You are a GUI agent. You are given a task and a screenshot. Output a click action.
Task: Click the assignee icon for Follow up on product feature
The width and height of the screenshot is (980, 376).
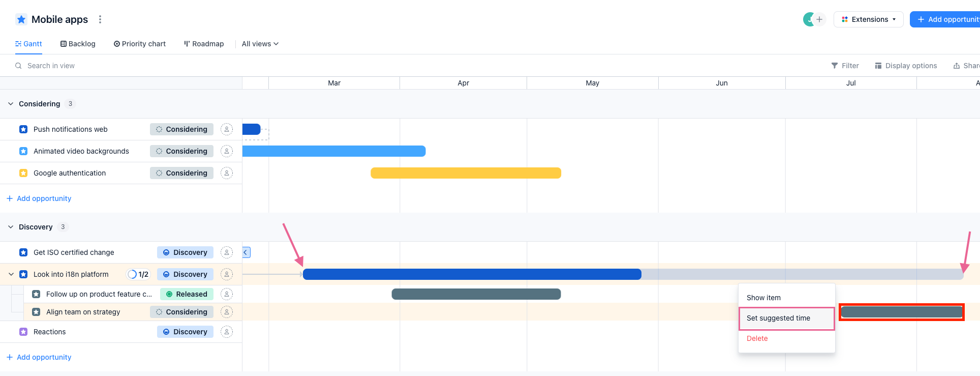(x=227, y=294)
